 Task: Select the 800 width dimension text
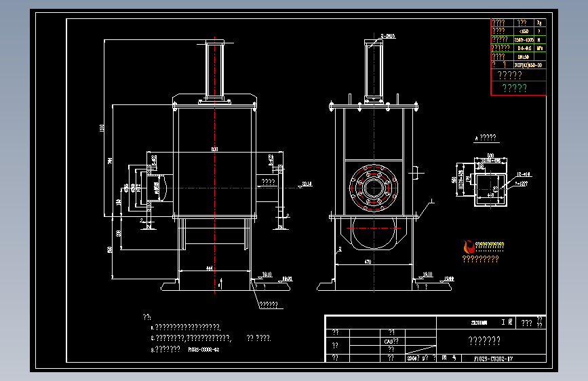214,149
